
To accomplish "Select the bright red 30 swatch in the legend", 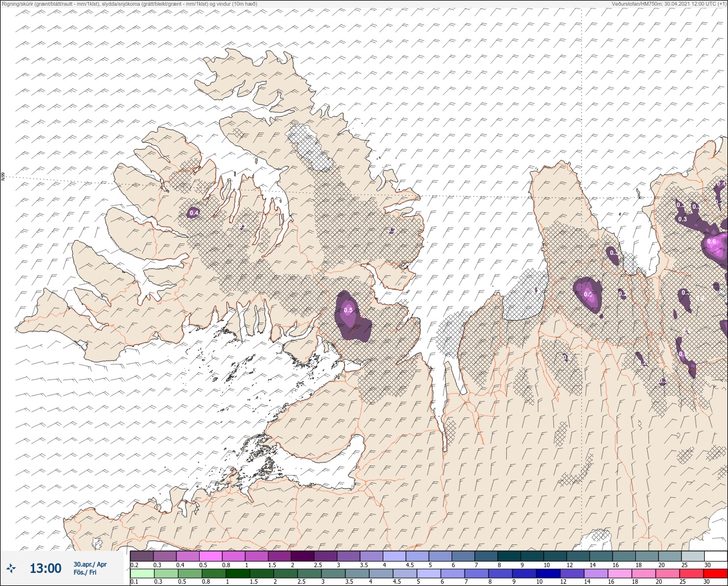I will [715, 573].
